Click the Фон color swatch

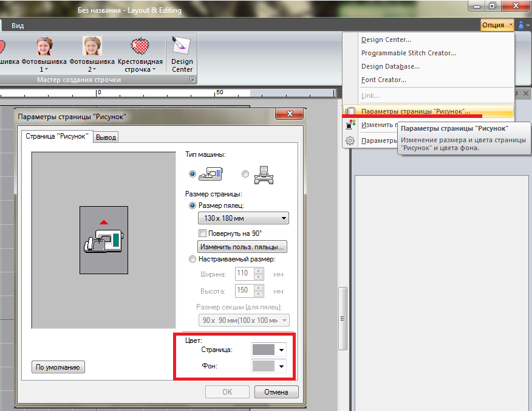point(264,366)
